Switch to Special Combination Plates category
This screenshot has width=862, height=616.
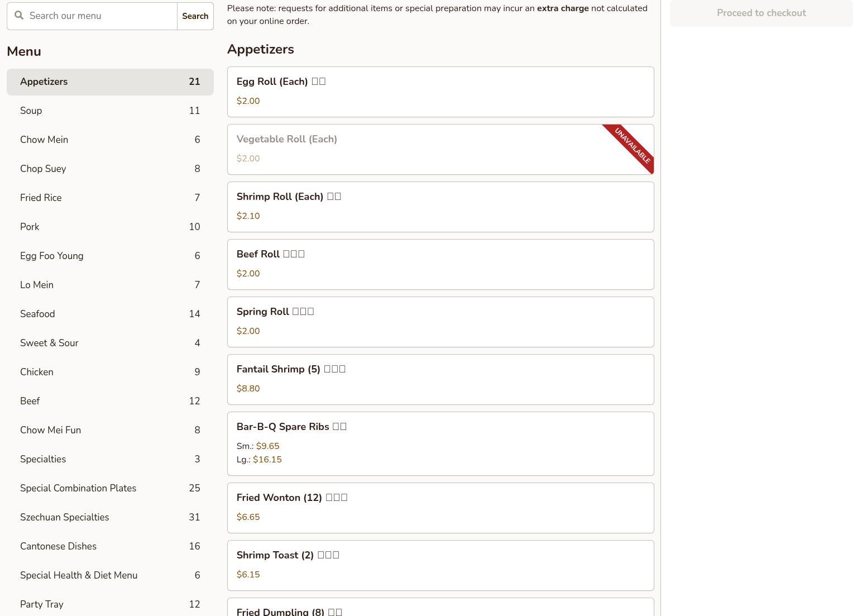coord(110,488)
